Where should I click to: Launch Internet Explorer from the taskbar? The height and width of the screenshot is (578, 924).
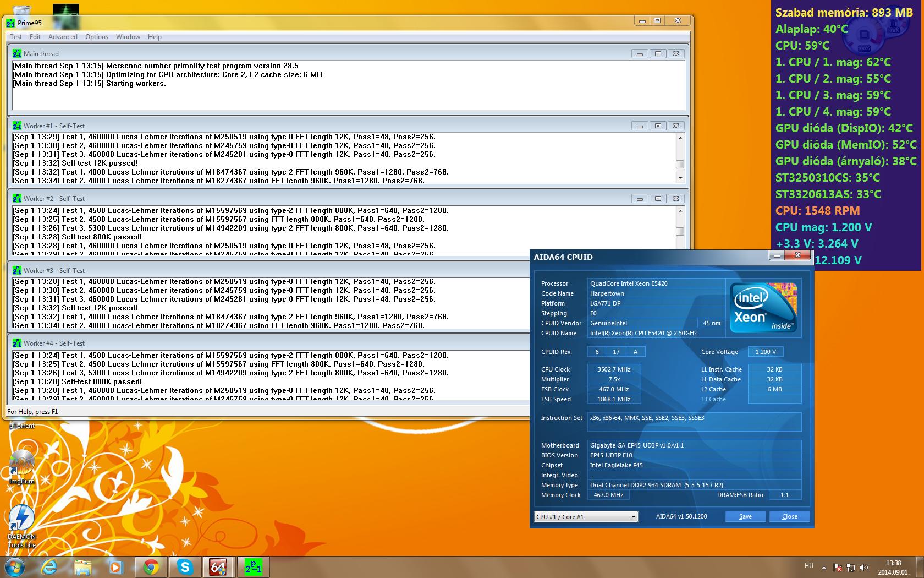(50, 567)
